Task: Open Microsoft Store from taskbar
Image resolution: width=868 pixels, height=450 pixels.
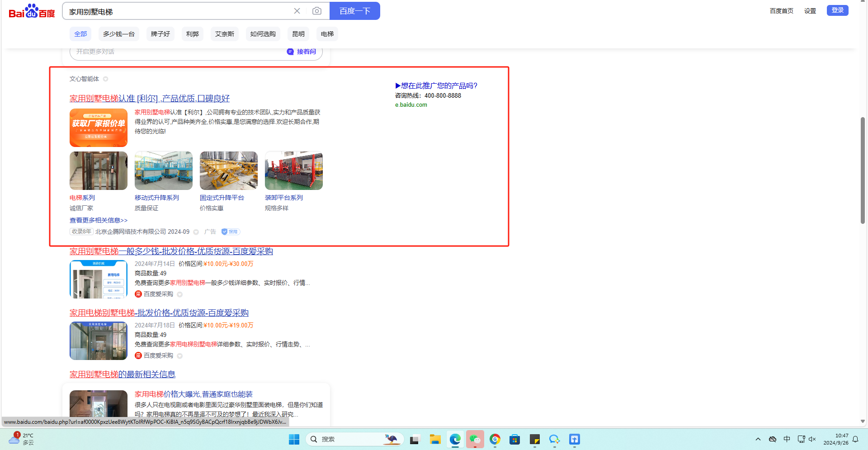Action: [514, 439]
